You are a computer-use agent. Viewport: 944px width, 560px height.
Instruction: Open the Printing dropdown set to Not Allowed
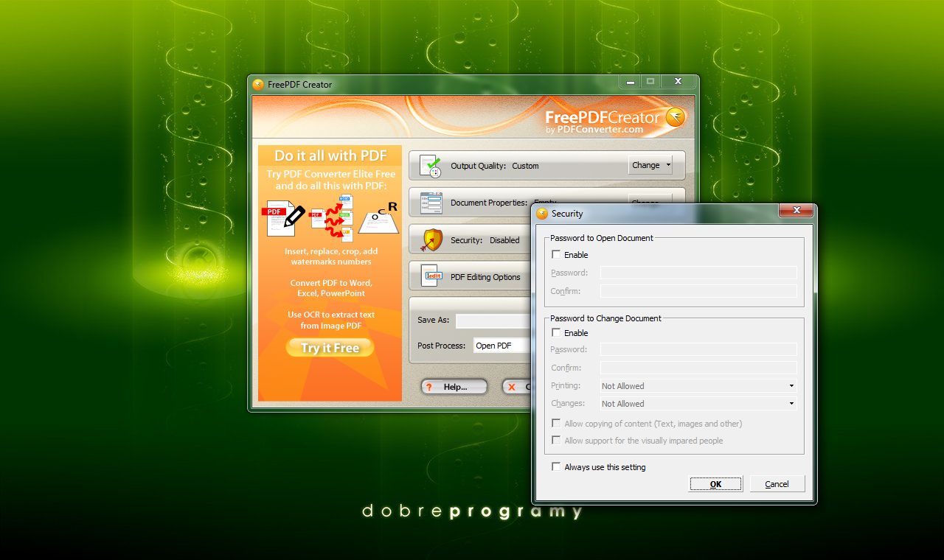[x=698, y=386]
